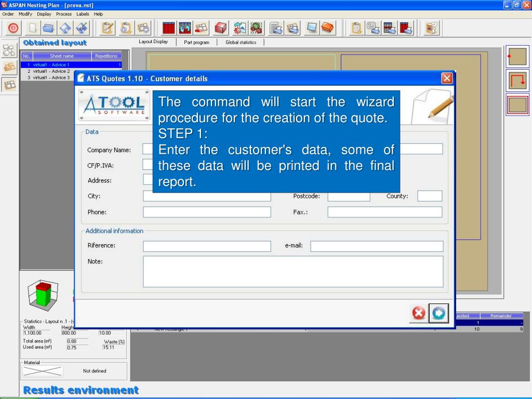Click the Width value '1,100.00'
This screenshot has width=532, height=399.
pos(36,333)
